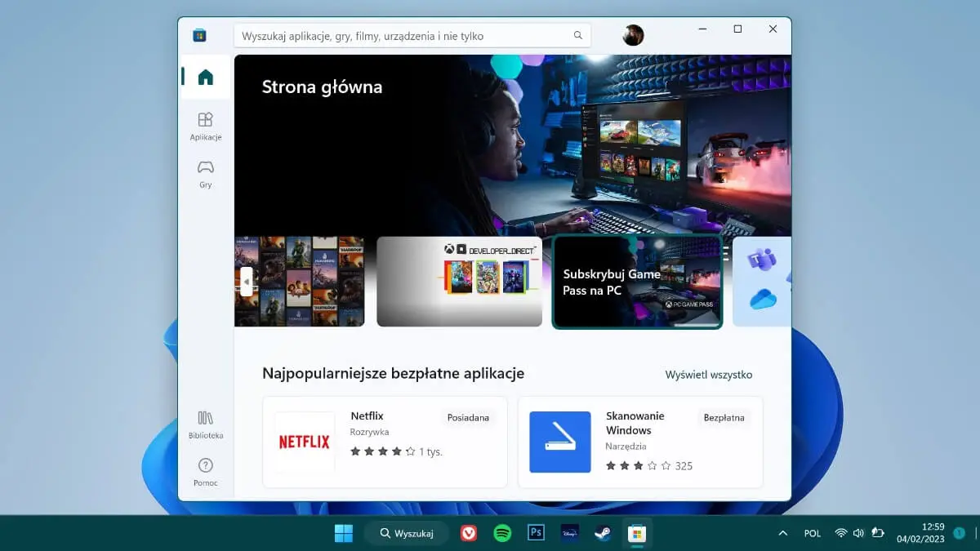Viewport: 980px width, 551px height.
Task: Expand hidden icons in the system tray
Action: 782,533
